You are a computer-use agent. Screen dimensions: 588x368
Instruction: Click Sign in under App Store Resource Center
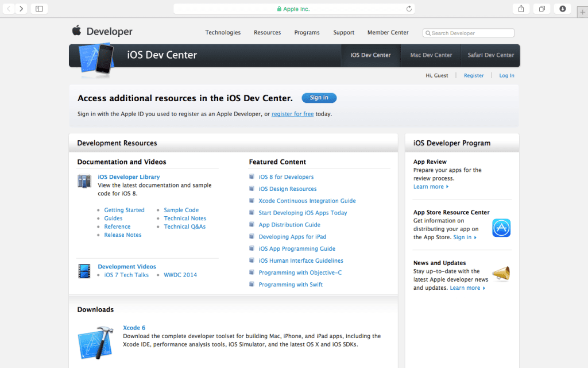465,237
